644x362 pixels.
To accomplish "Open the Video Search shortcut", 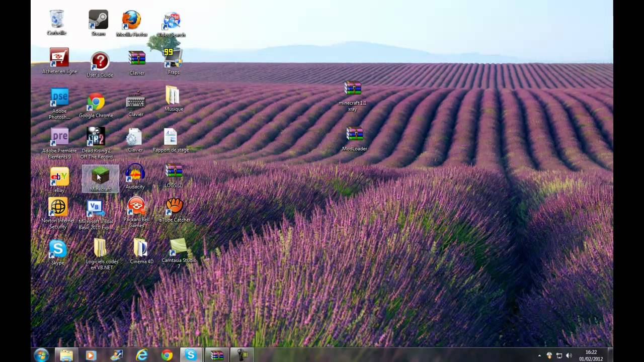I will tap(172, 25).
